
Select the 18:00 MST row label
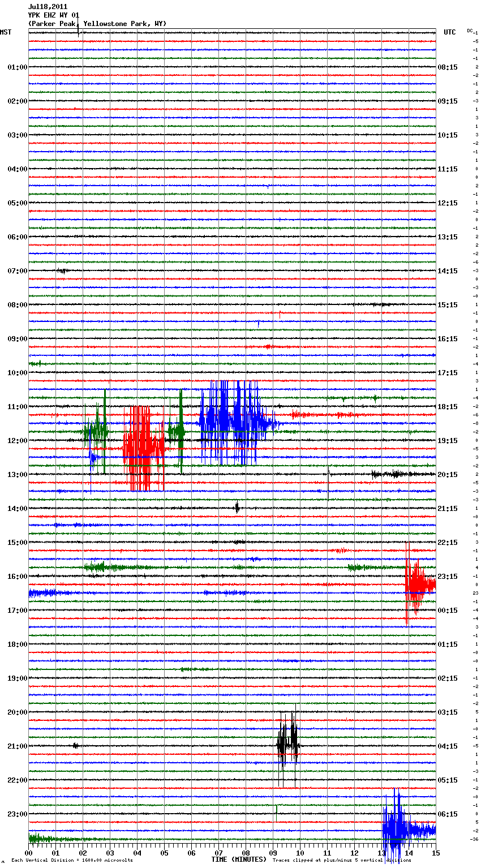pos(18,644)
